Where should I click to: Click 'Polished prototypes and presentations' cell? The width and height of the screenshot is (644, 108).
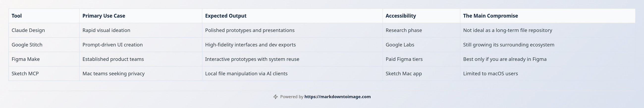tap(292, 30)
